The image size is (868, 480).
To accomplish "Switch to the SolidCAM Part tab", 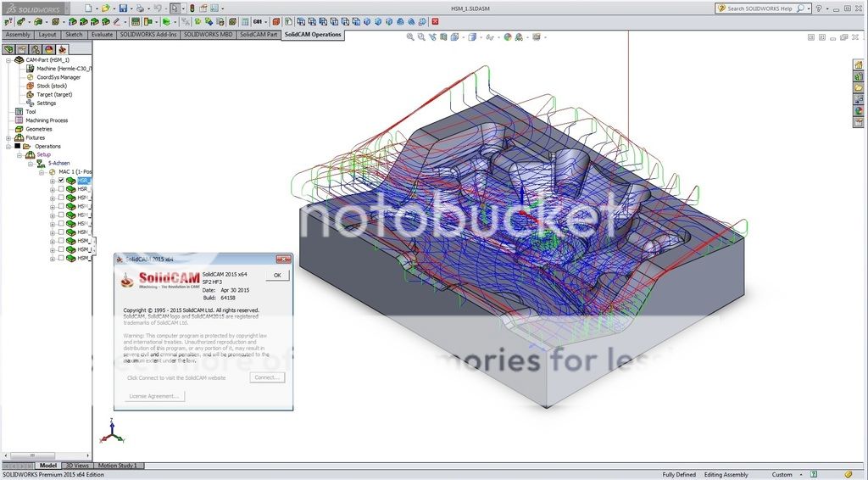I will [x=259, y=35].
